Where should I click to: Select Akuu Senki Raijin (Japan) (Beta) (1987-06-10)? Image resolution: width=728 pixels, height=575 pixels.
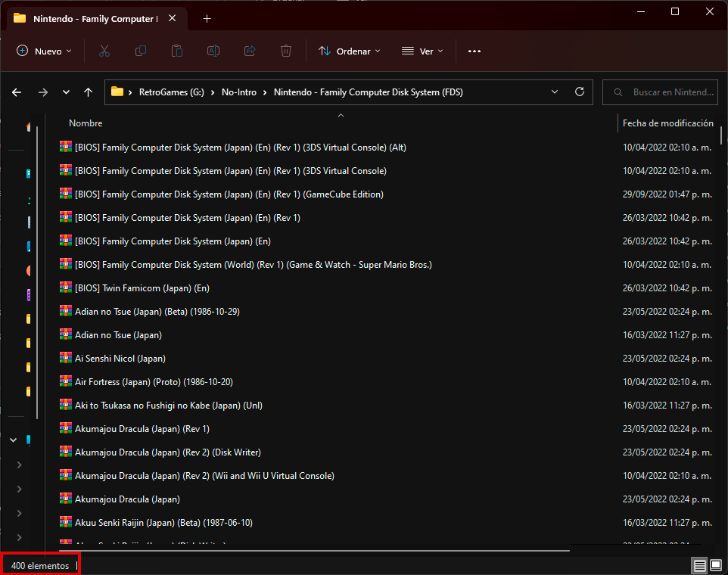click(164, 523)
